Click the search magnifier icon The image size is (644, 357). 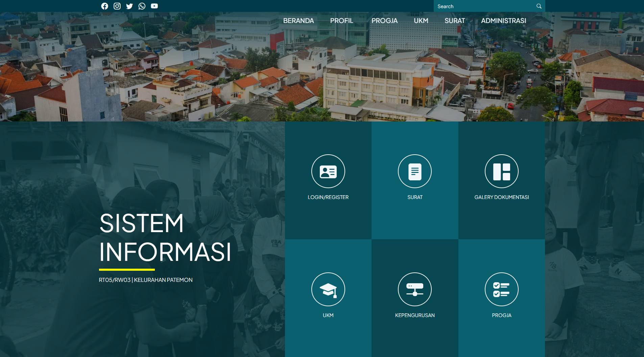click(x=538, y=6)
